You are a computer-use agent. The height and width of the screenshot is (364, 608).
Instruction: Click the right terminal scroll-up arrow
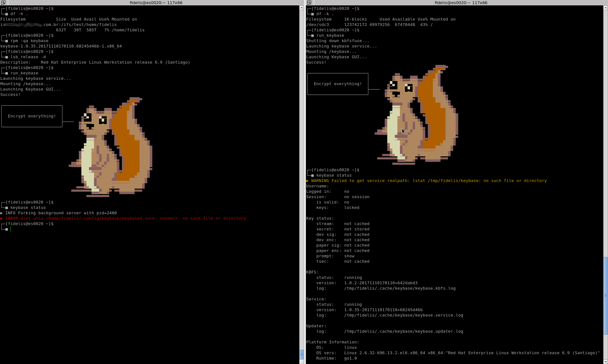point(605,8)
